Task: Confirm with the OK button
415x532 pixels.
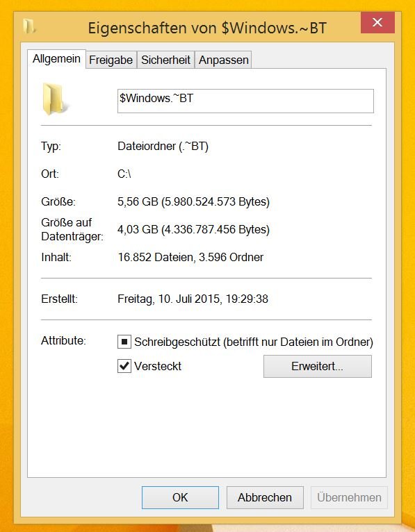Action: pos(180,497)
